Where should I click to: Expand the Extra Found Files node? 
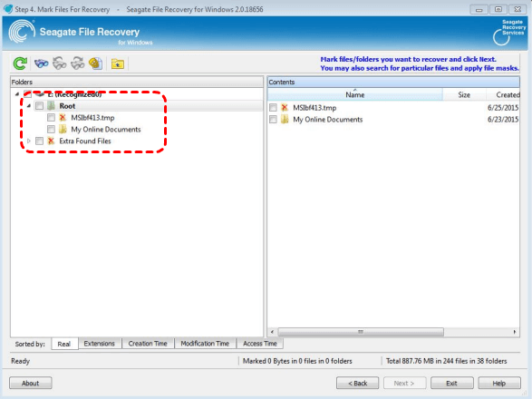29,141
